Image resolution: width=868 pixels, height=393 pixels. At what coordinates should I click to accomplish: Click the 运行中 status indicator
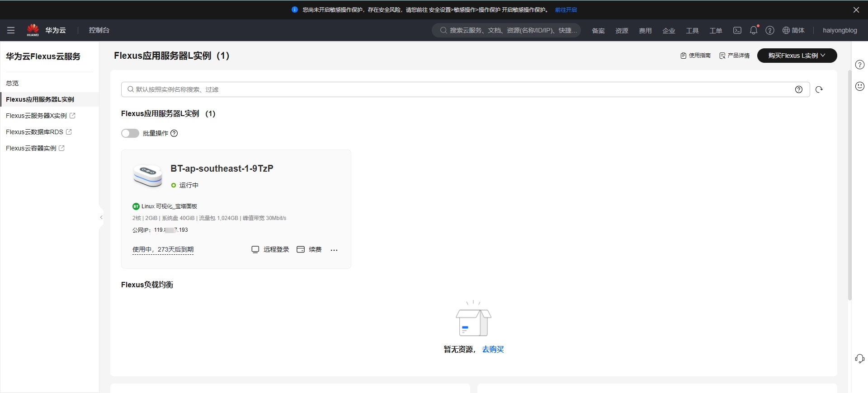(184, 185)
